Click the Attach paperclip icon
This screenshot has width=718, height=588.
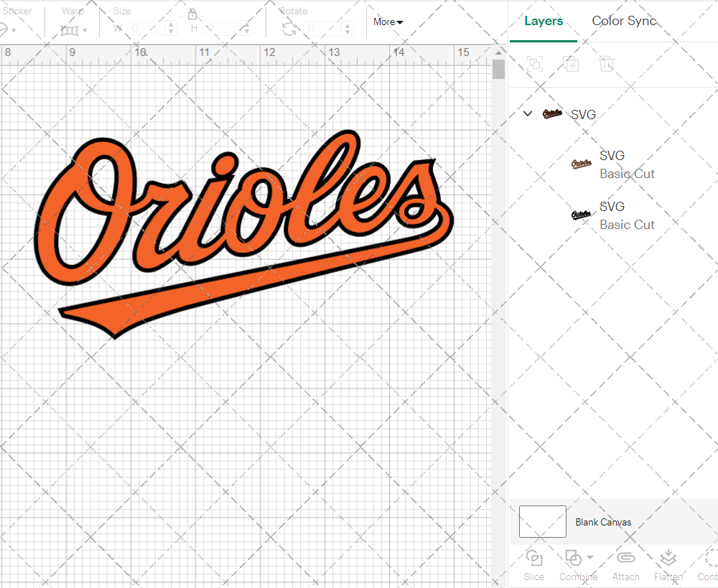click(625, 559)
